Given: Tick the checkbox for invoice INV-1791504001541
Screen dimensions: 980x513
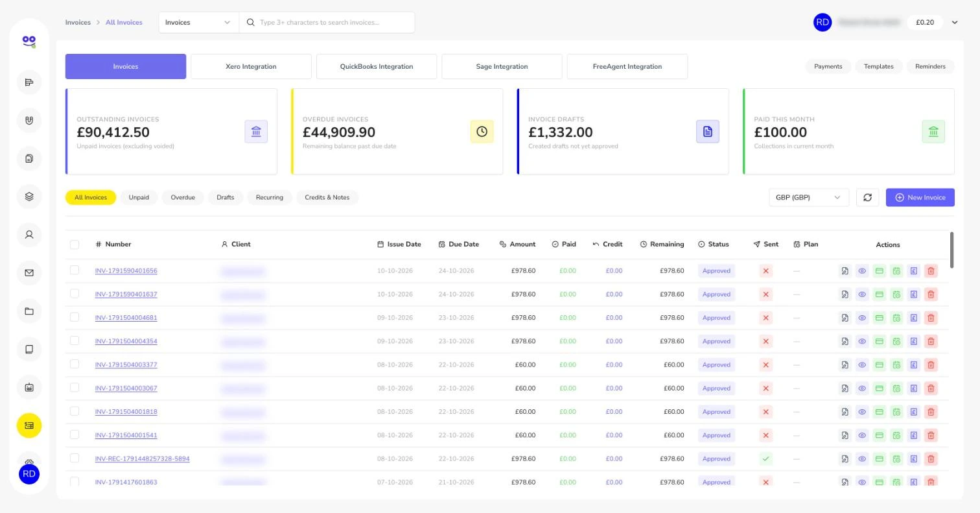Looking at the screenshot, I should tap(75, 435).
